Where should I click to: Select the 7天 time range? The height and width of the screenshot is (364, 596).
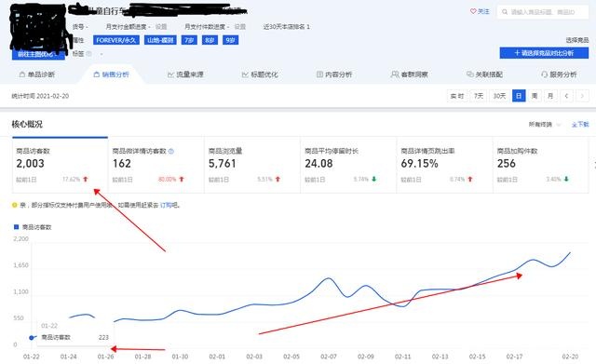(x=479, y=96)
